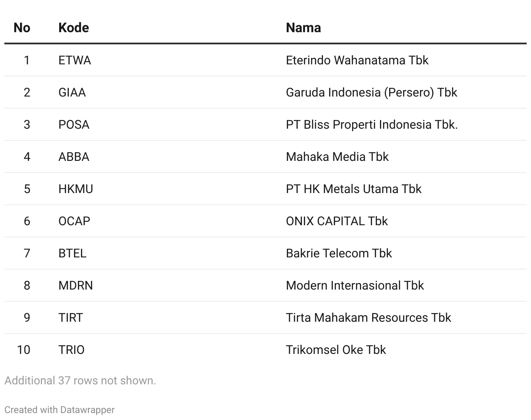Screen dimensions: 531x420
Task: Click Additional 37 rows not shown text
Action: point(80,380)
